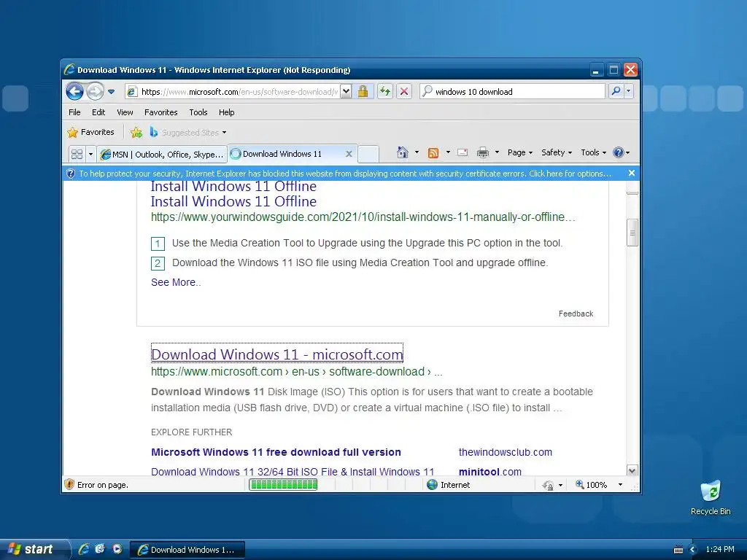747x560 pixels.
Task: Click the Home icon
Action: pos(403,152)
